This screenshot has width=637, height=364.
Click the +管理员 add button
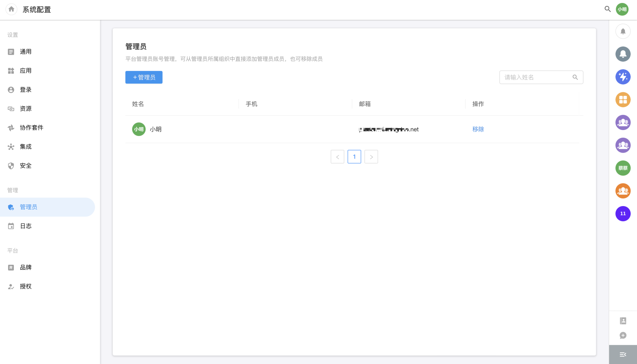pos(144,77)
